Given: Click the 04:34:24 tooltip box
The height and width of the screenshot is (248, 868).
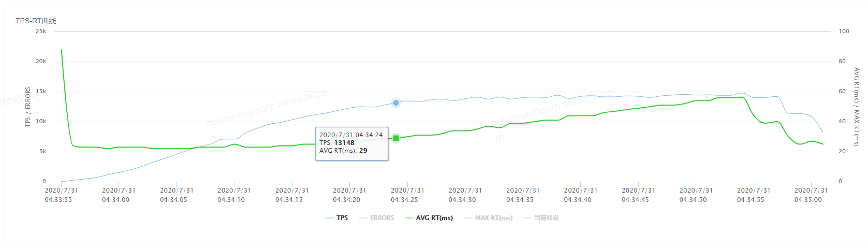Looking at the screenshot, I should [x=351, y=143].
